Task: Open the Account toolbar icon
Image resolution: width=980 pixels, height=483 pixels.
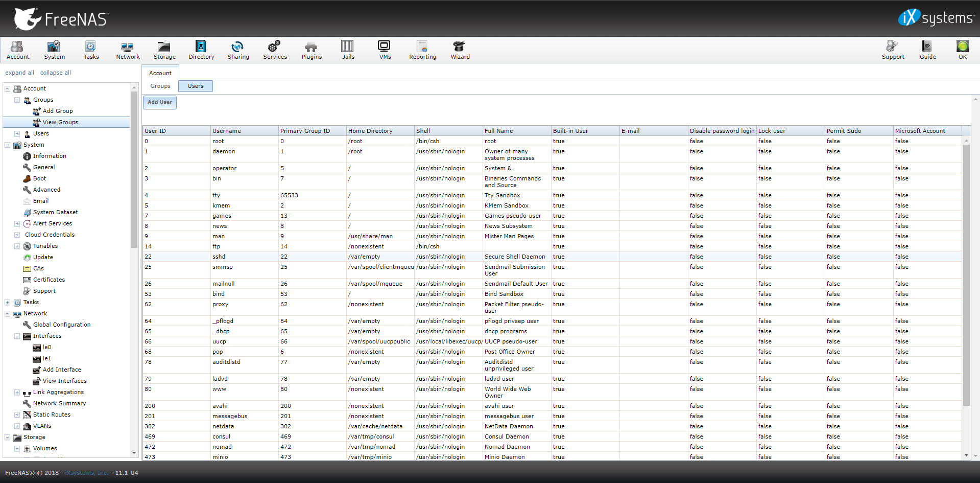Action: click(17, 50)
